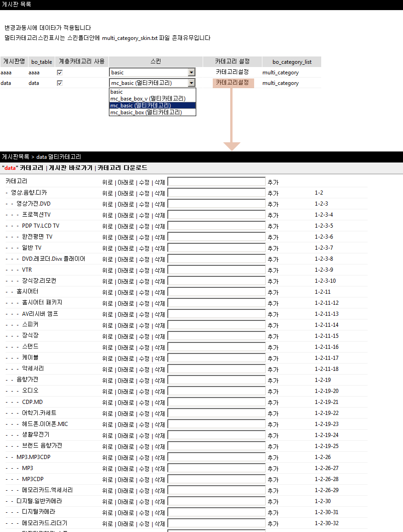Viewport: 403px width, 532px height.
Task: Select basic option in skin list
Action: point(117,92)
